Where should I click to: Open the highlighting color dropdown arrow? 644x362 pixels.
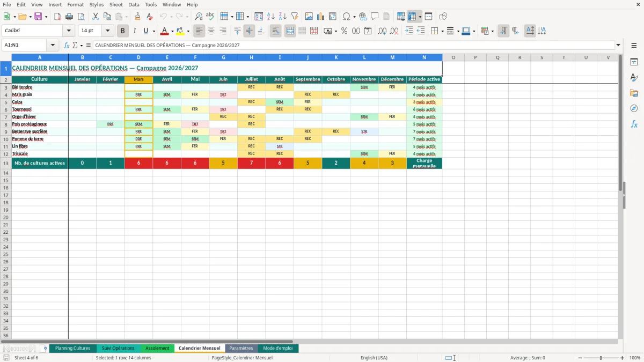(188, 31)
